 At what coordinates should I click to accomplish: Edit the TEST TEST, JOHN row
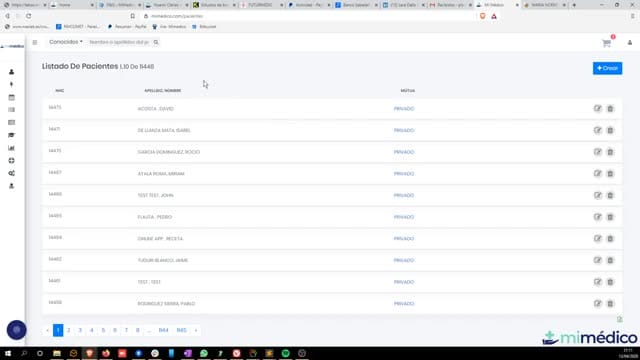tap(598, 195)
